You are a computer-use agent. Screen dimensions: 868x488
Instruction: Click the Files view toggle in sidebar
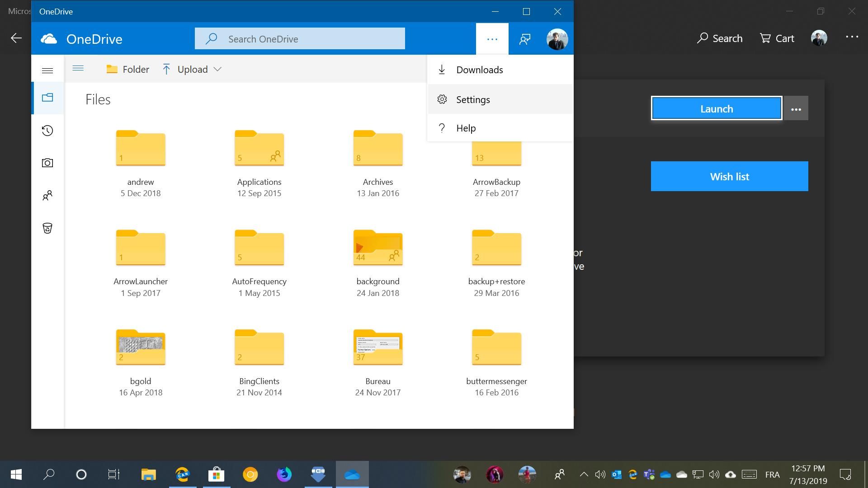tap(47, 97)
